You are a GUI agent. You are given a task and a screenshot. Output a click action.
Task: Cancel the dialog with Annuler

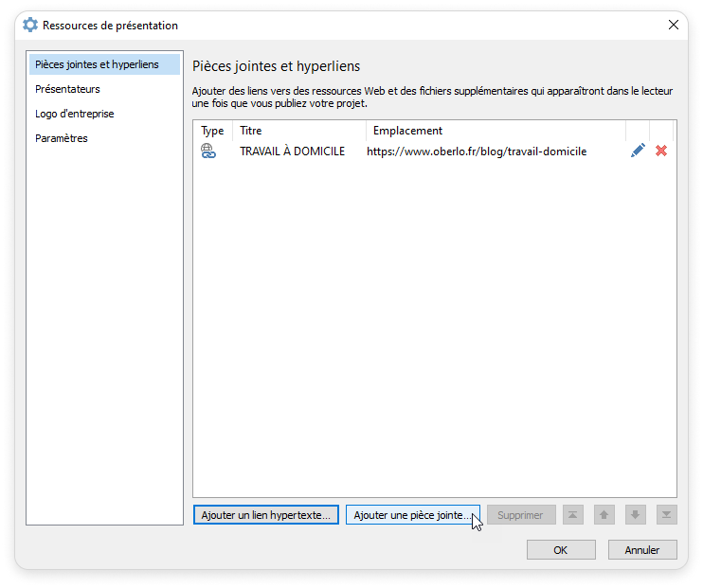641,549
